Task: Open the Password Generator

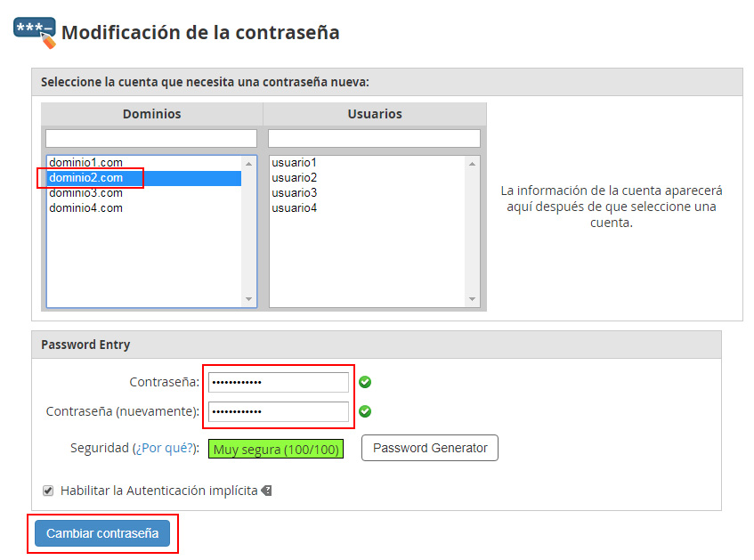Action: (430, 448)
